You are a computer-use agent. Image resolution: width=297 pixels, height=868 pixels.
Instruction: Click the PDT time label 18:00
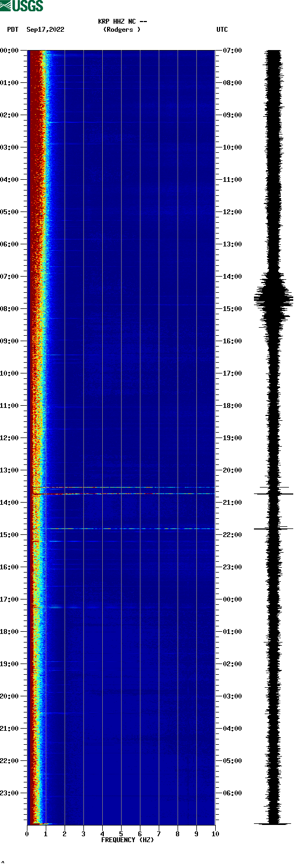point(9,632)
